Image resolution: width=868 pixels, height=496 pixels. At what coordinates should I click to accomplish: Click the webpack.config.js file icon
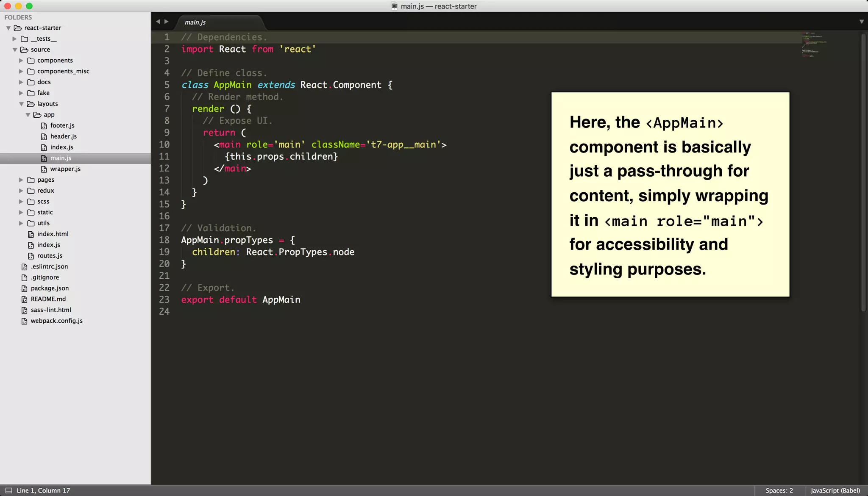(x=24, y=321)
